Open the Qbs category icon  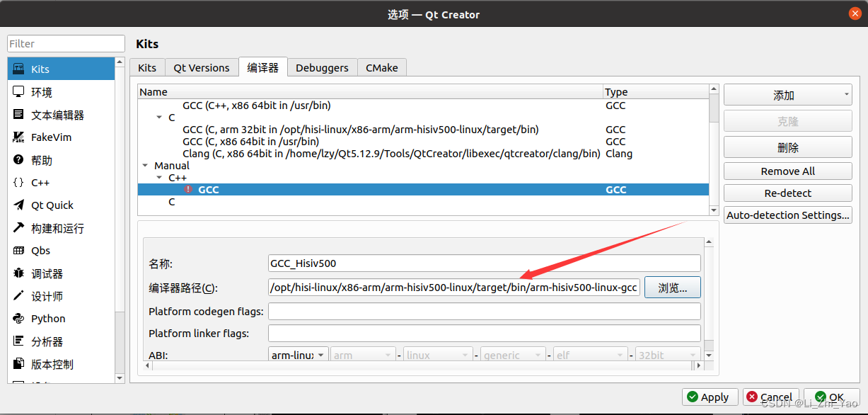point(19,250)
